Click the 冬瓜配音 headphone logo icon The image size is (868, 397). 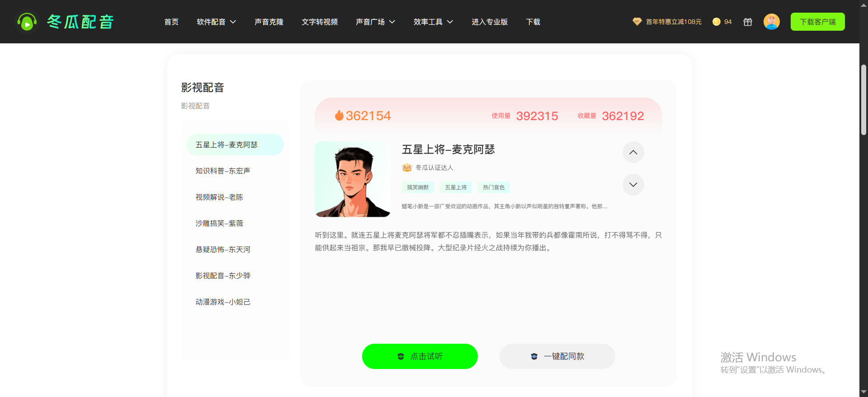(27, 22)
